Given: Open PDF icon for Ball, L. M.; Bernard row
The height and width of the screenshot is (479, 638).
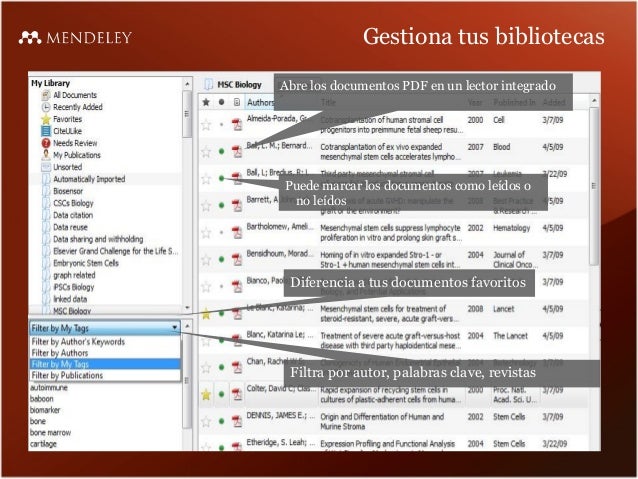Looking at the screenshot, I should (237, 152).
